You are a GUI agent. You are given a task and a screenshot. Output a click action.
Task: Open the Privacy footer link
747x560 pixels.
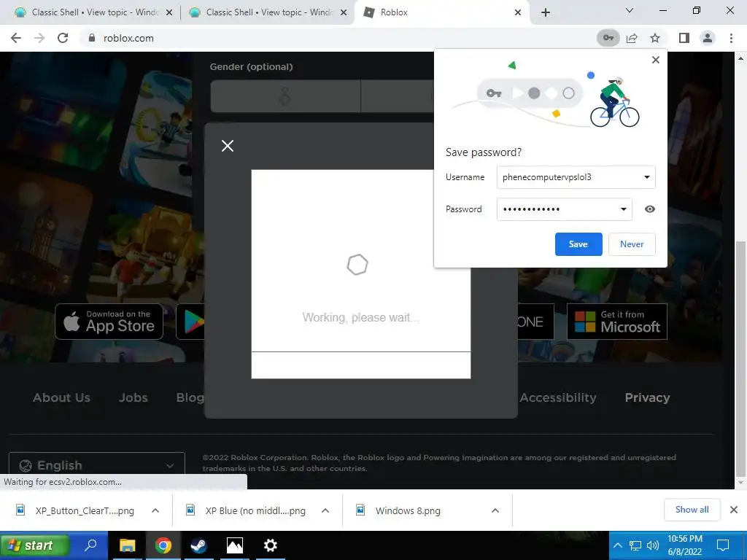pos(647,397)
